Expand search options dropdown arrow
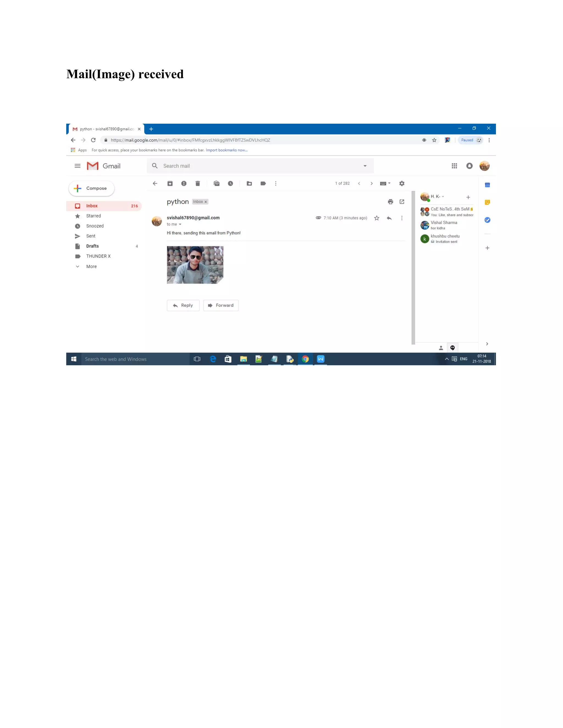The image size is (563, 728). coord(365,166)
